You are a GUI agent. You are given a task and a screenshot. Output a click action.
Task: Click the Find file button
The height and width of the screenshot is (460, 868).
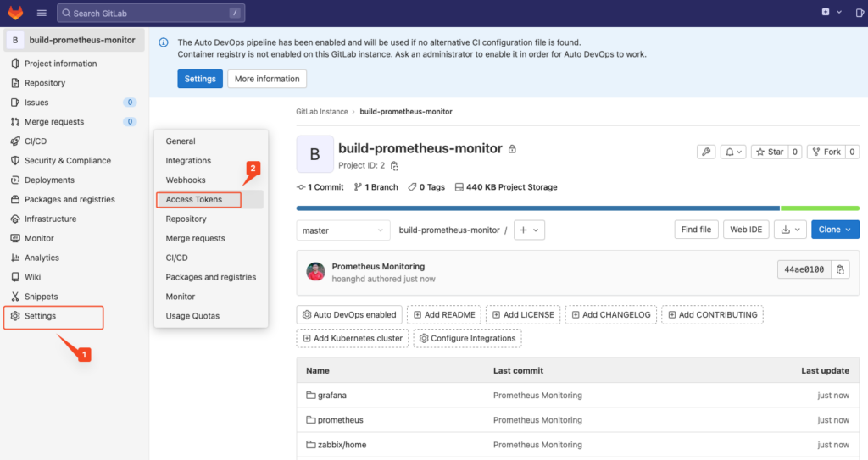(x=697, y=230)
